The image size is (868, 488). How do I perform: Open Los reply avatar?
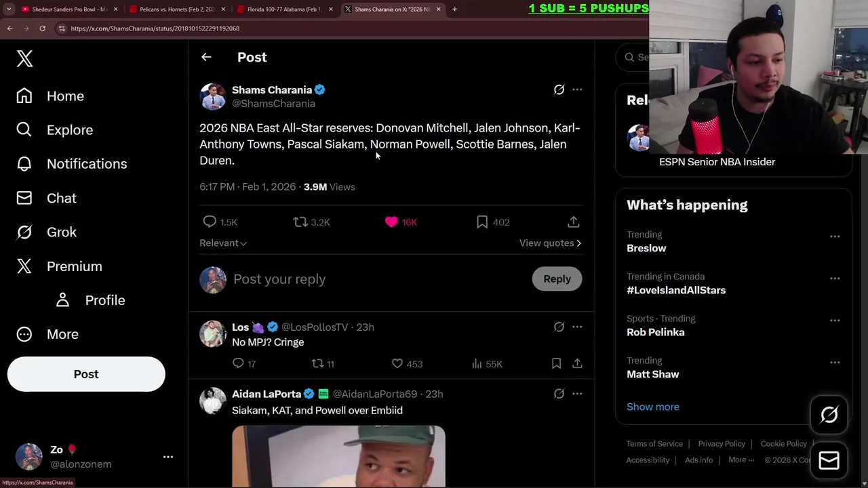pyautogui.click(x=212, y=333)
